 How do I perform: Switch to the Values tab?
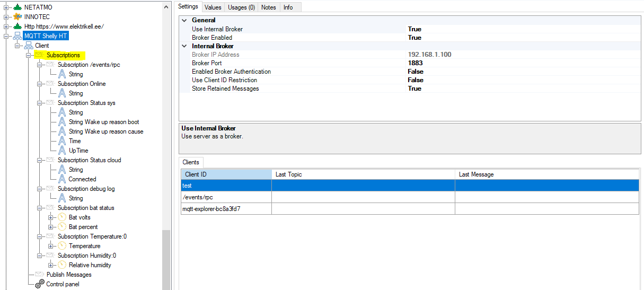tap(213, 7)
